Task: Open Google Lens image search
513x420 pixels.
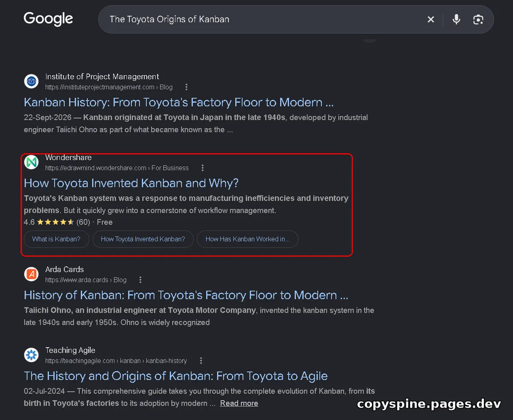Action: click(x=478, y=19)
